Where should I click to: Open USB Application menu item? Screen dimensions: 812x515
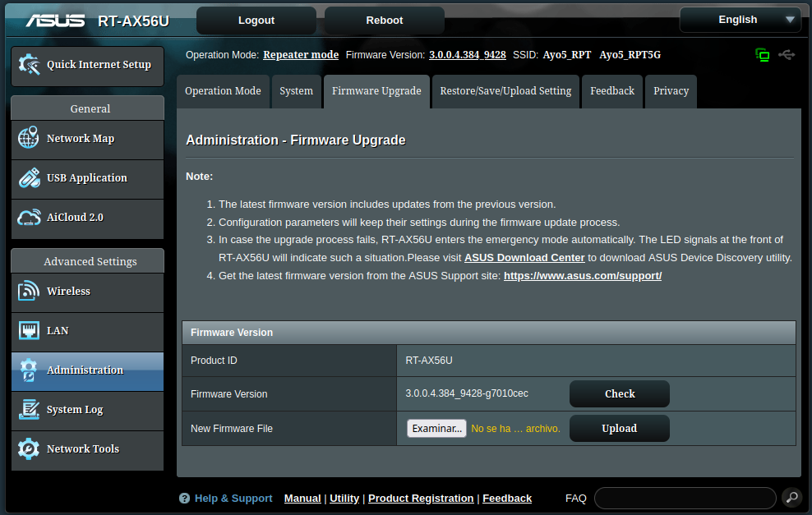coord(87,178)
